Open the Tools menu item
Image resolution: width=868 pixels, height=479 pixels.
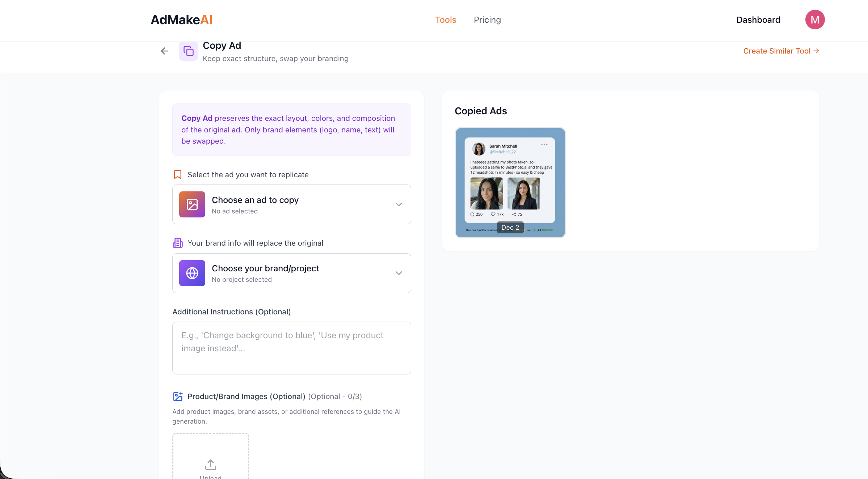pos(446,20)
